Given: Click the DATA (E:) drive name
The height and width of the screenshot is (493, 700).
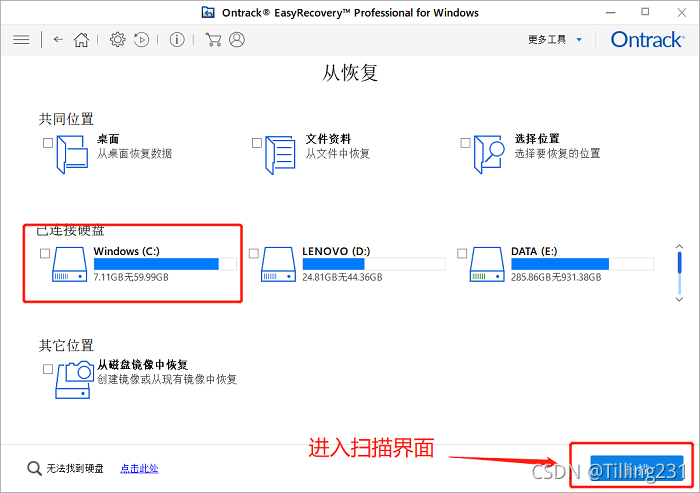Looking at the screenshot, I should [534, 251].
